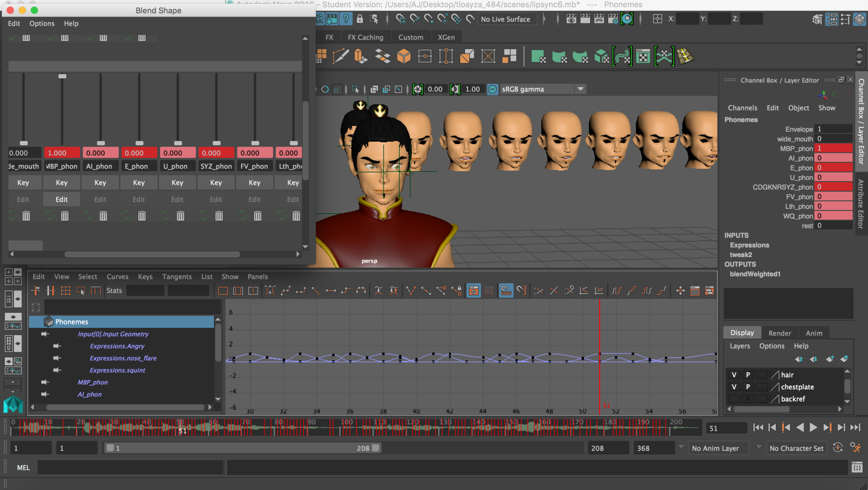Open the Tangents menu in Graph Editor
Screen dimensions: 868x490
click(x=177, y=277)
